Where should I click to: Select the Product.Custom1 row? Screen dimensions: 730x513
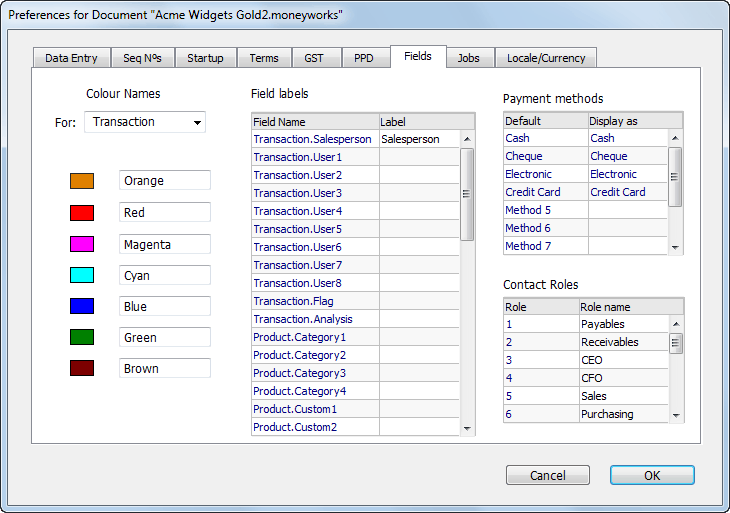(356, 409)
